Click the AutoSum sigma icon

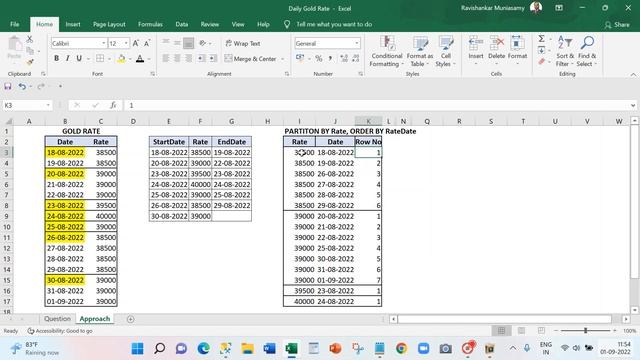[542, 39]
